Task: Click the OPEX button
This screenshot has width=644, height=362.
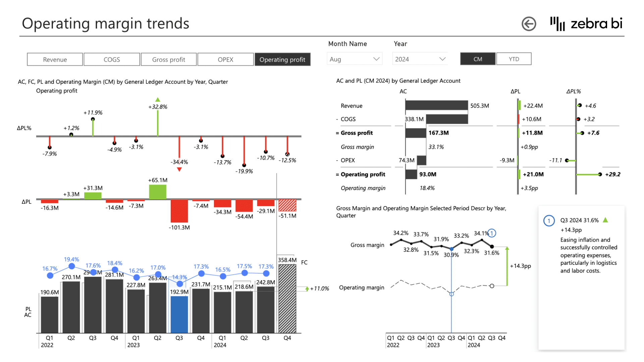Action: coord(225,59)
